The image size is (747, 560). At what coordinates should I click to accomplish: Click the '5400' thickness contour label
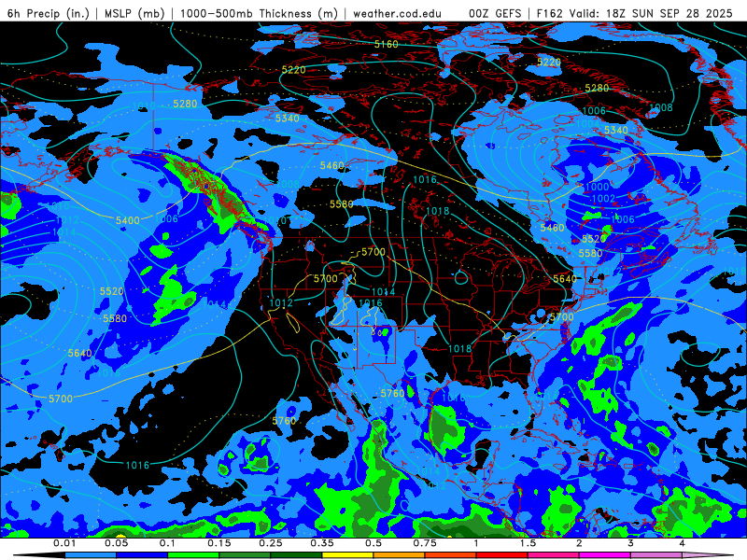pos(128,220)
